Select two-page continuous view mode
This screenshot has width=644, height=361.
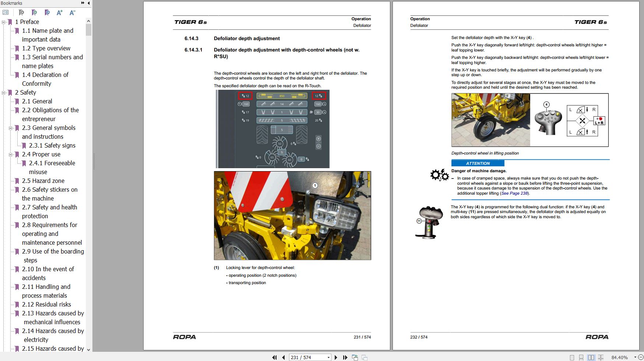[x=601, y=357]
